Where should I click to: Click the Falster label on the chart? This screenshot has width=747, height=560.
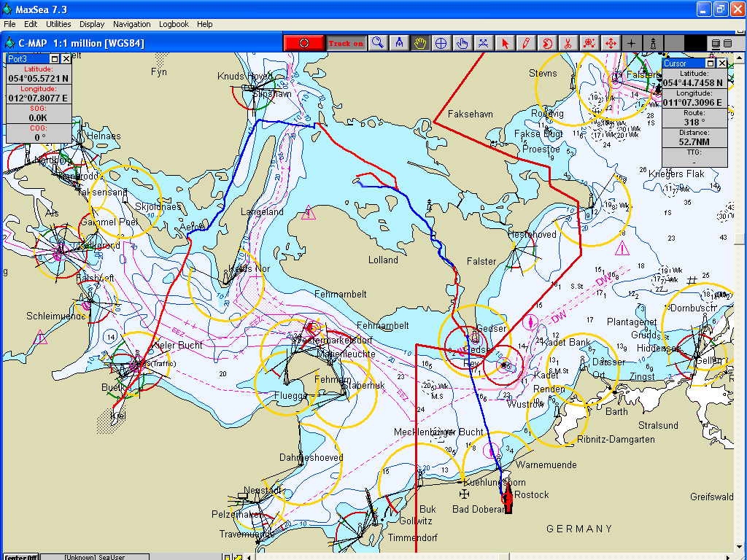tap(481, 262)
